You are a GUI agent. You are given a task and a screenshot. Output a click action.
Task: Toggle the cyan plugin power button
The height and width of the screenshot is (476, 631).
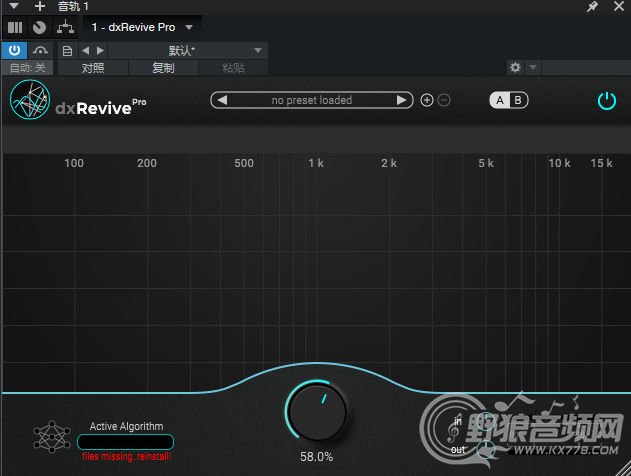(606, 101)
